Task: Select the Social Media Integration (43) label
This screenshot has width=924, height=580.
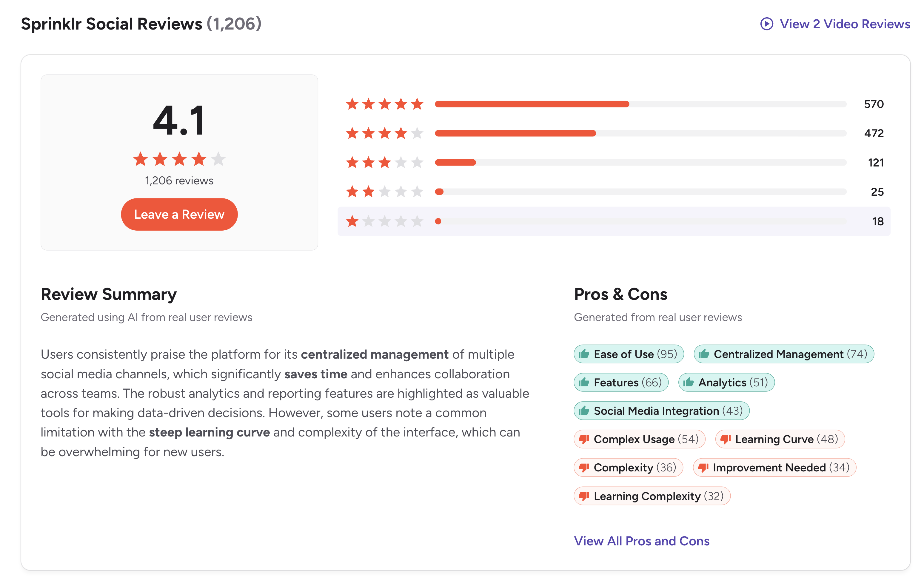Action: (662, 411)
